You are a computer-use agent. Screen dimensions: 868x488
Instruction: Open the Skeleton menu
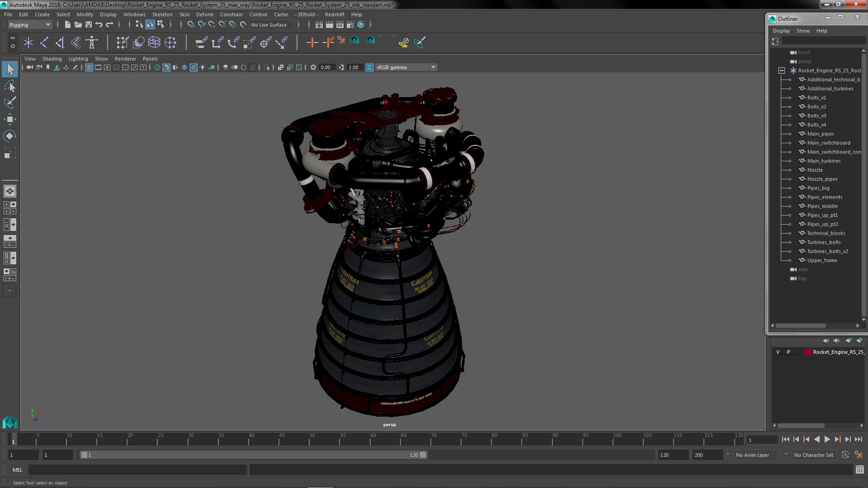point(162,14)
